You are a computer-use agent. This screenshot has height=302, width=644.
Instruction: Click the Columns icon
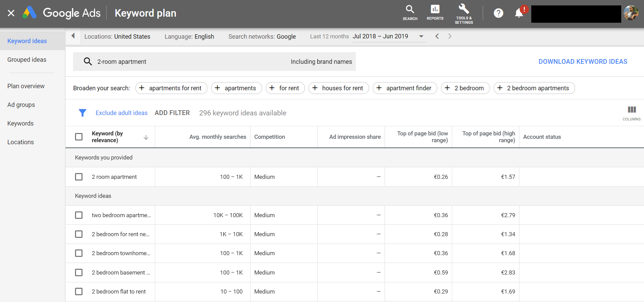click(x=631, y=113)
